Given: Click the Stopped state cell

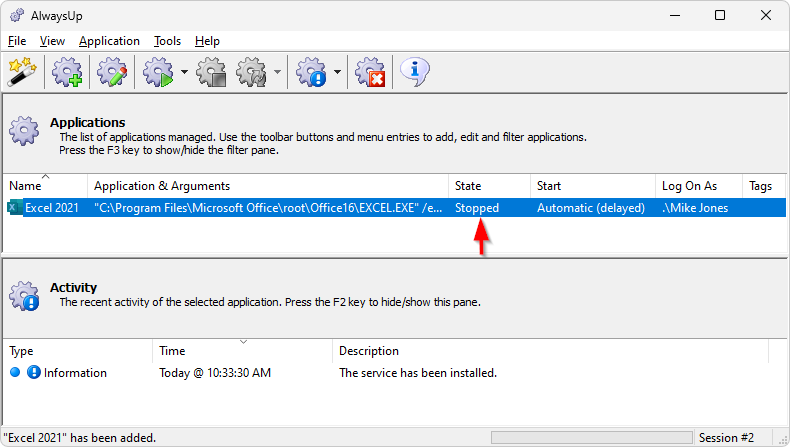Looking at the screenshot, I should point(477,208).
